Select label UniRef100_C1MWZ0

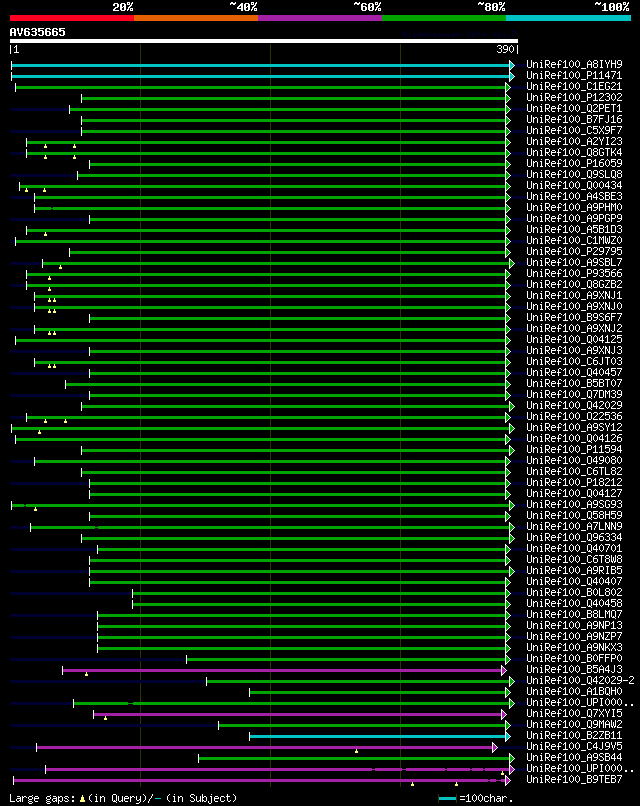pyautogui.click(x=574, y=241)
